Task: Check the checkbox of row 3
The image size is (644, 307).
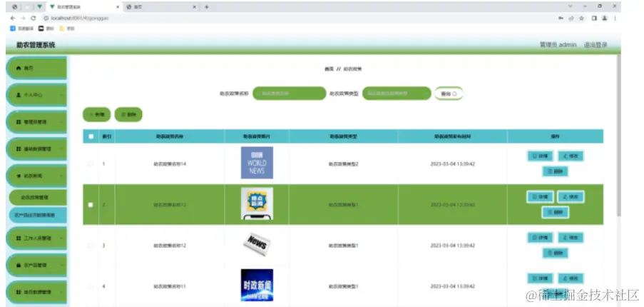Action: 91,246
